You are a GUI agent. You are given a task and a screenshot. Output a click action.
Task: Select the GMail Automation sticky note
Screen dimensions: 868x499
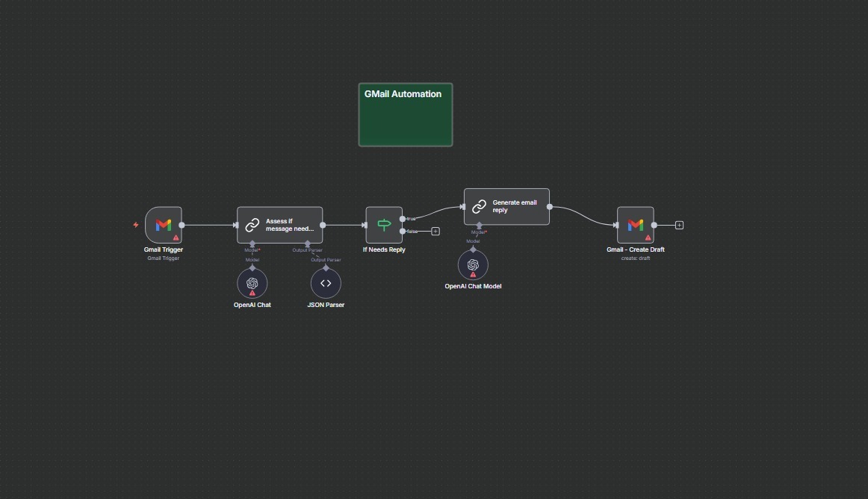tap(405, 114)
